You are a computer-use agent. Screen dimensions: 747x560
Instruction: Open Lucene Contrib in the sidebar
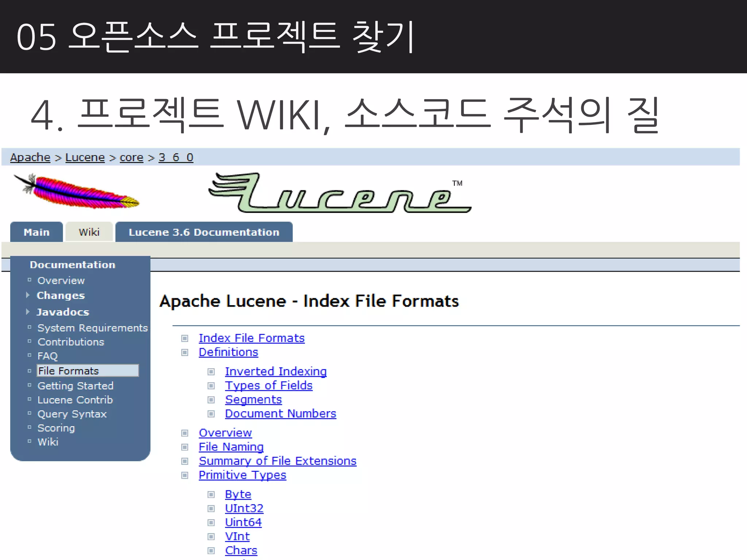75,400
